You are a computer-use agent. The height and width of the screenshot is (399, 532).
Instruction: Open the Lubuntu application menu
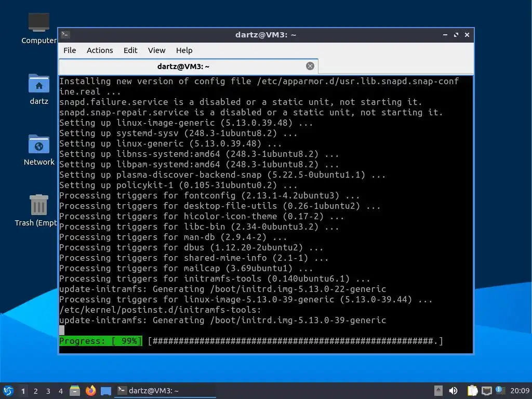coord(8,391)
